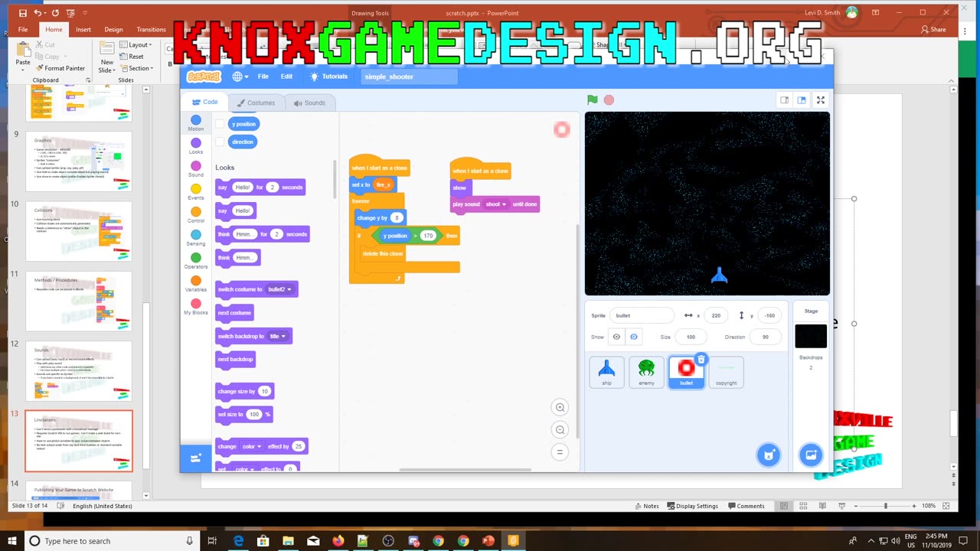Select the ship sprite
Viewport: 980px width, 551px height.
(606, 372)
